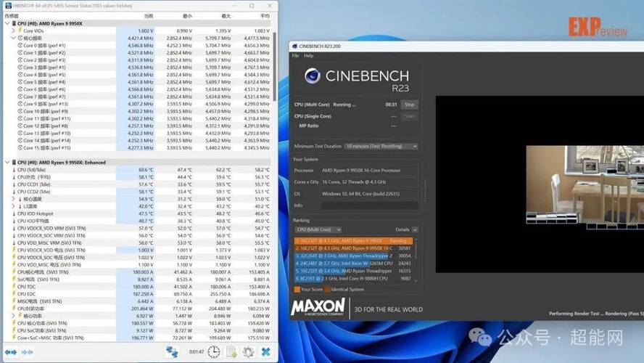Click the blue X close sensors icon
This screenshot has width=644, height=363.
tap(265, 352)
